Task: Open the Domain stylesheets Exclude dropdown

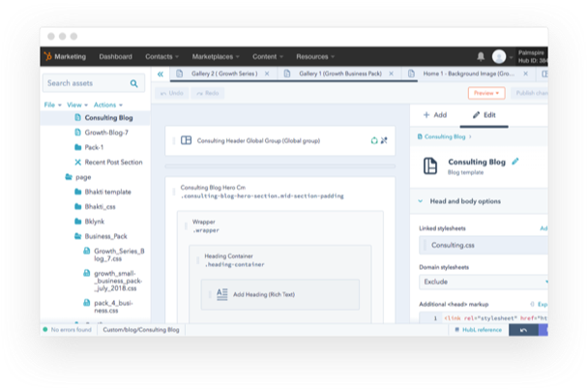Action: click(484, 283)
